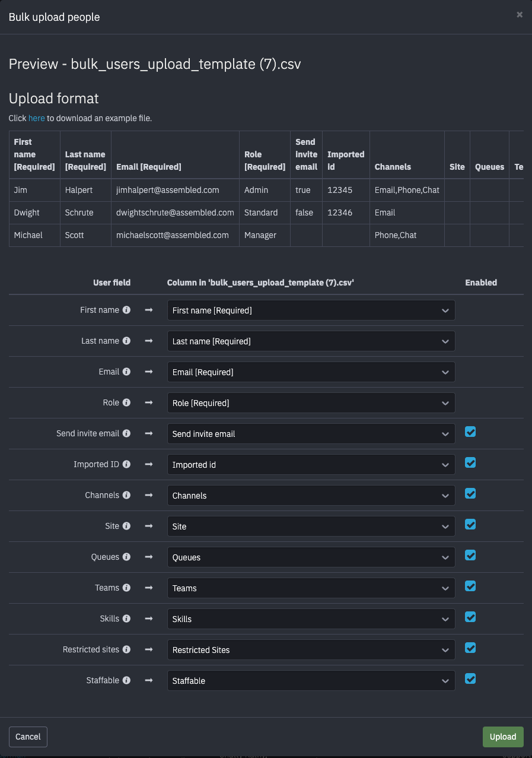
Task: Click info icon next to First name
Action: point(126,310)
